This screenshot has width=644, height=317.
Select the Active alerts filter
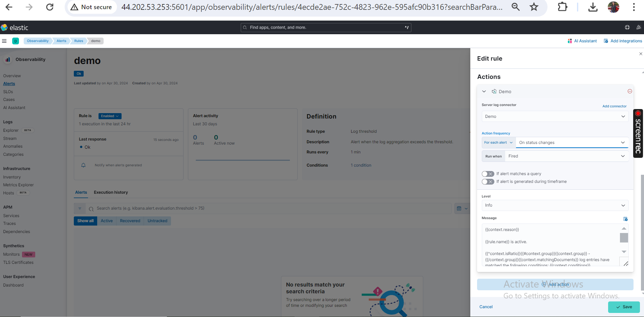[x=107, y=221]
